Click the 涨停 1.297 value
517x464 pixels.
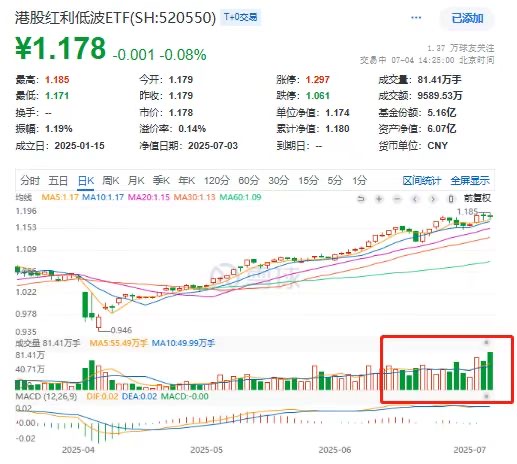pos(318,80)
